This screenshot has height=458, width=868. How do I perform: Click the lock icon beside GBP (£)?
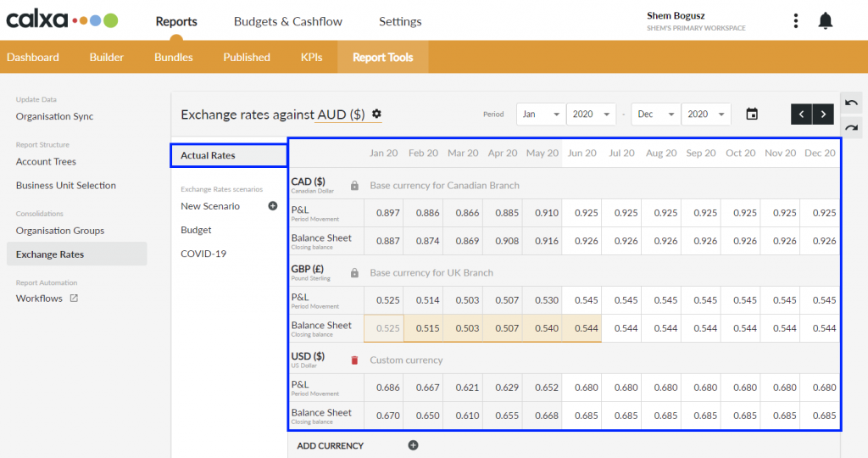click(354, 273)
